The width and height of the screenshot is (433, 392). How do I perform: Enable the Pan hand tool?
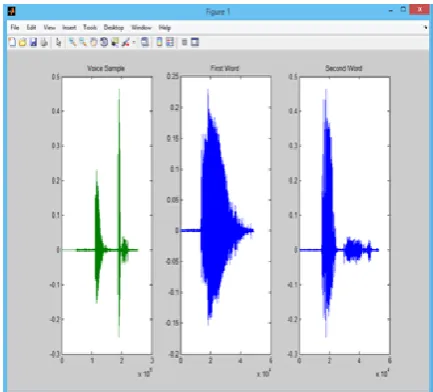tap(93, 42)
